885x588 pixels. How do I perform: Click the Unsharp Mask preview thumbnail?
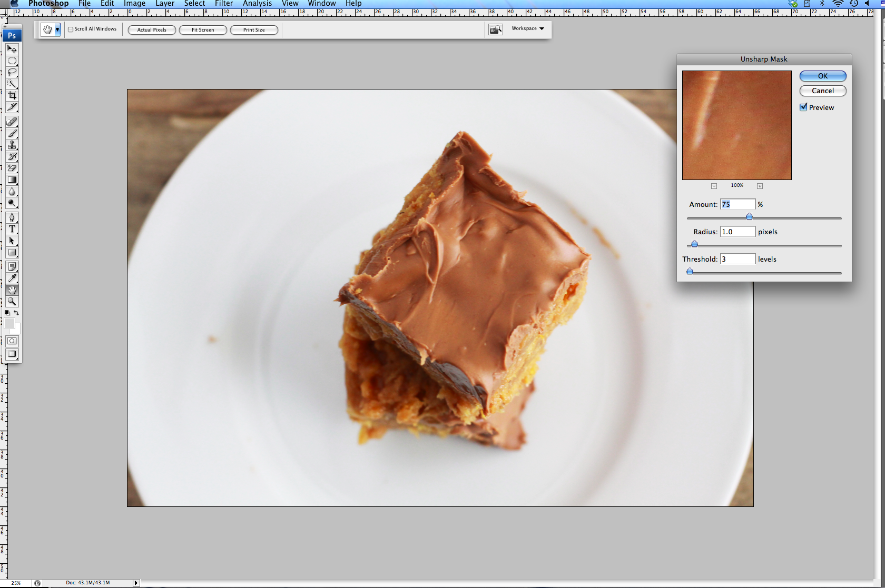click(737, 125)
